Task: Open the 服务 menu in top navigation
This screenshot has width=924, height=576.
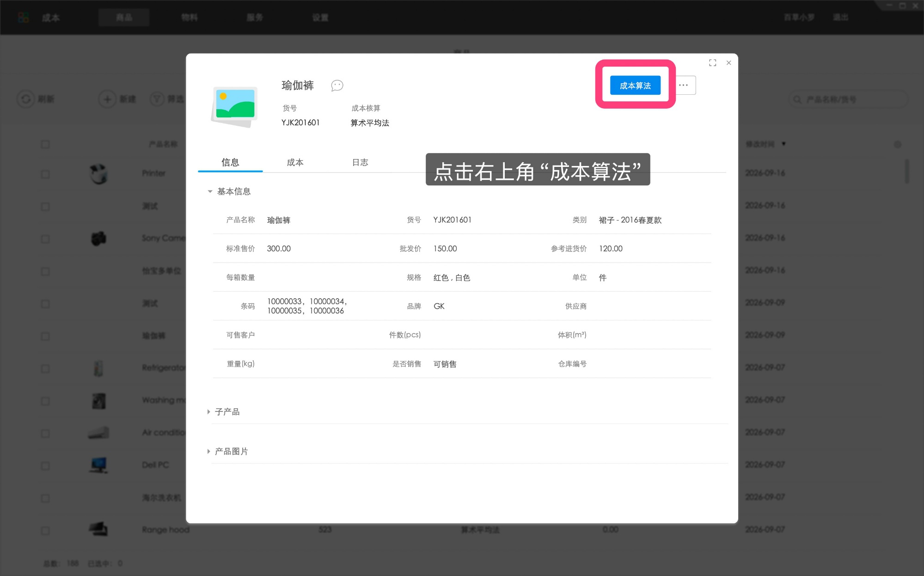Action: 255,18
